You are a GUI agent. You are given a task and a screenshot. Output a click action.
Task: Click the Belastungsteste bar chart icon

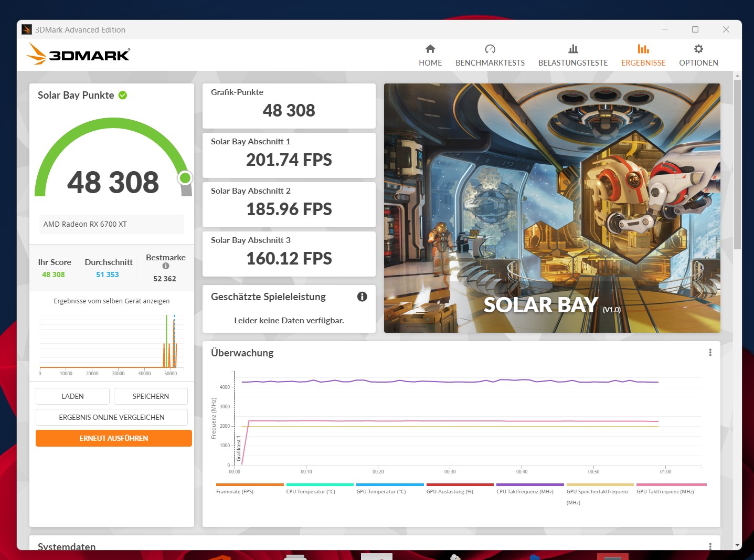pyautogui.click(x=573, y=49)
